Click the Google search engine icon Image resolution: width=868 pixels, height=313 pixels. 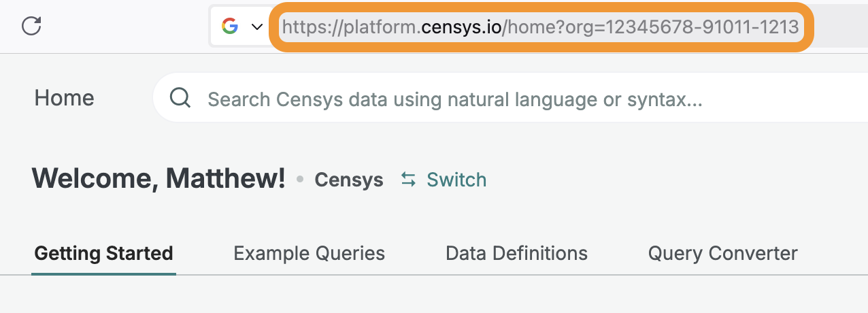tap(230, 27)
